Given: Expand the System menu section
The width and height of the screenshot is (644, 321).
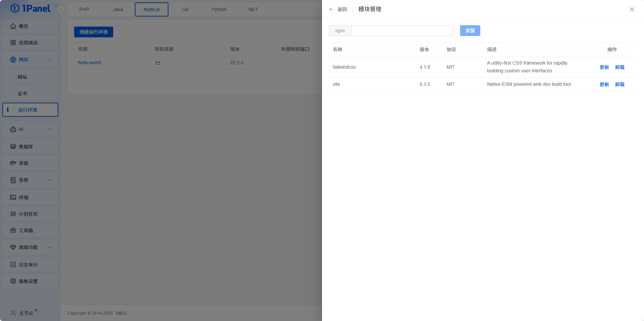Looking at the screenshot, I should pyautogui.click(x=50, y=180).
